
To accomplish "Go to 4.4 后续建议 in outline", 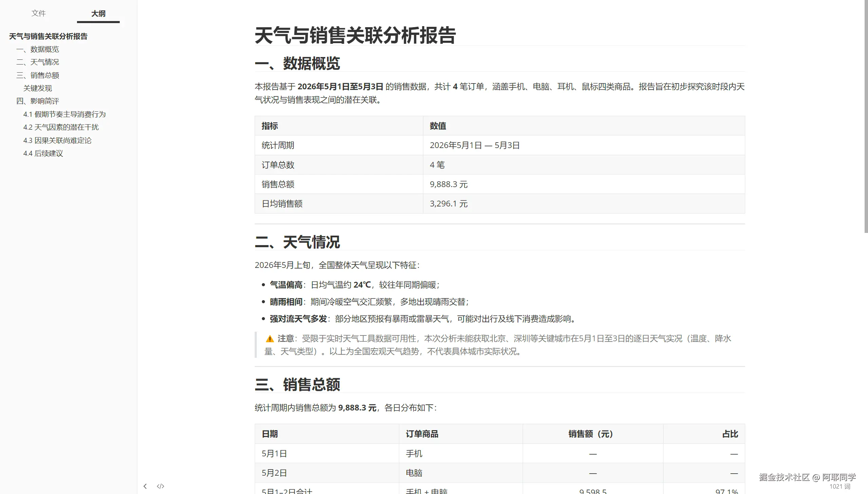I will point(43,153).
